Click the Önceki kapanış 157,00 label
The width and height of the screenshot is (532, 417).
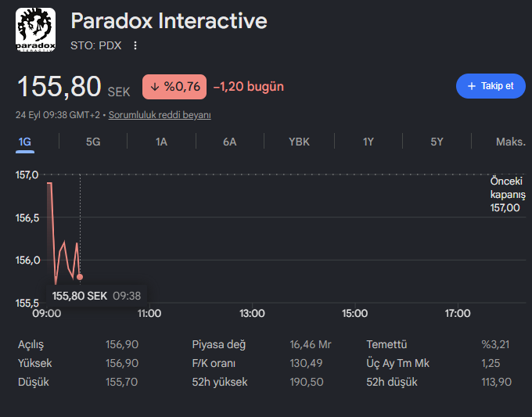point(508,195)
